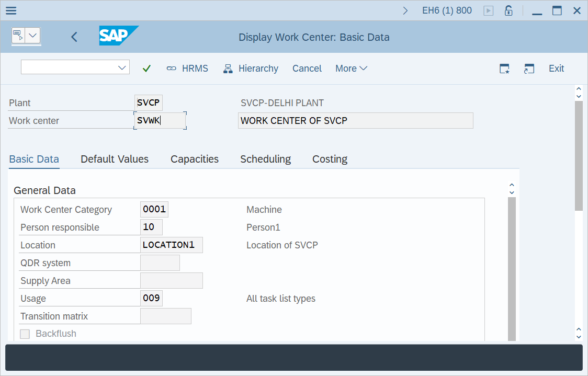
Task: Click the back navigation arrow
Action: point(74,37)
